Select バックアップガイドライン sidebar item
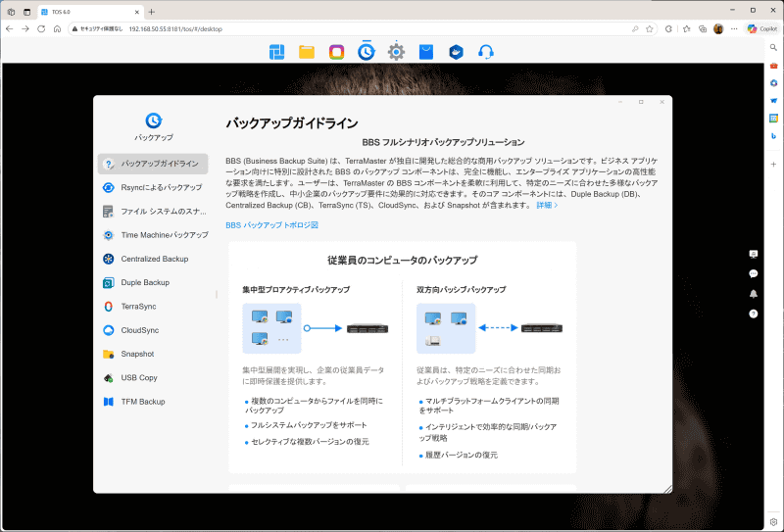The height and width of the screenshot is (532, 784). pyautogui.click(x=153, y=164)
